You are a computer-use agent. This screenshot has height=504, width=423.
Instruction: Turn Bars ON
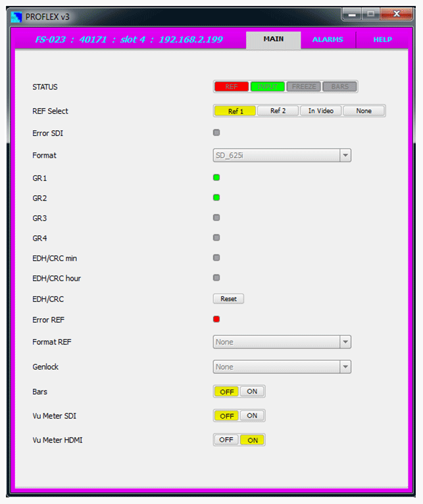(x=252, y=392)
